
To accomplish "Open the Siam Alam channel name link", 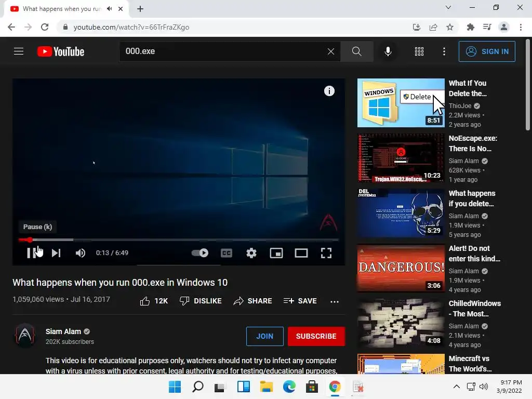I will (x=63, y=331).
